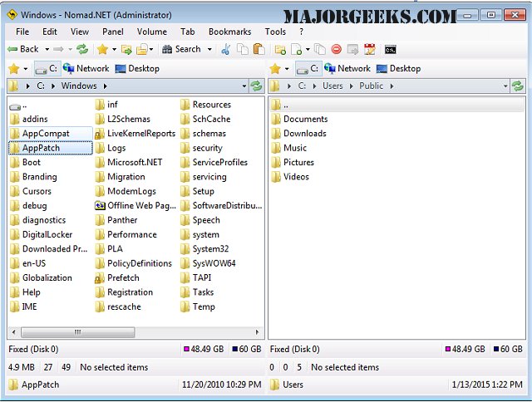The width and height of the screenshot is (532, 402).
Task: Open the command prompt console icon
Action: [x=390, y=50]
